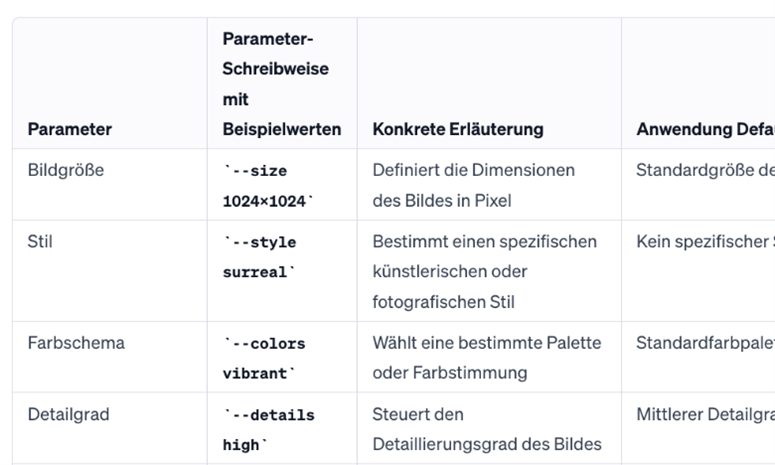Click the 'Anwendung Defa…' column header
This screenshot has height=465, width=775.
point(704,129)
